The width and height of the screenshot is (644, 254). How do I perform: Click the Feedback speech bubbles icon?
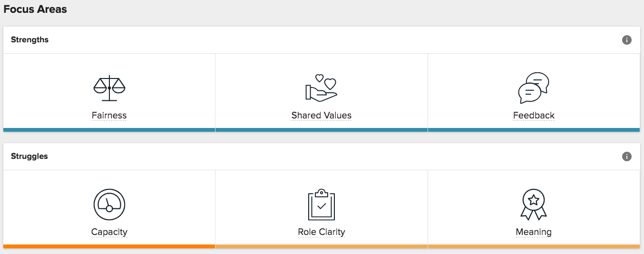tap(533, 88)
